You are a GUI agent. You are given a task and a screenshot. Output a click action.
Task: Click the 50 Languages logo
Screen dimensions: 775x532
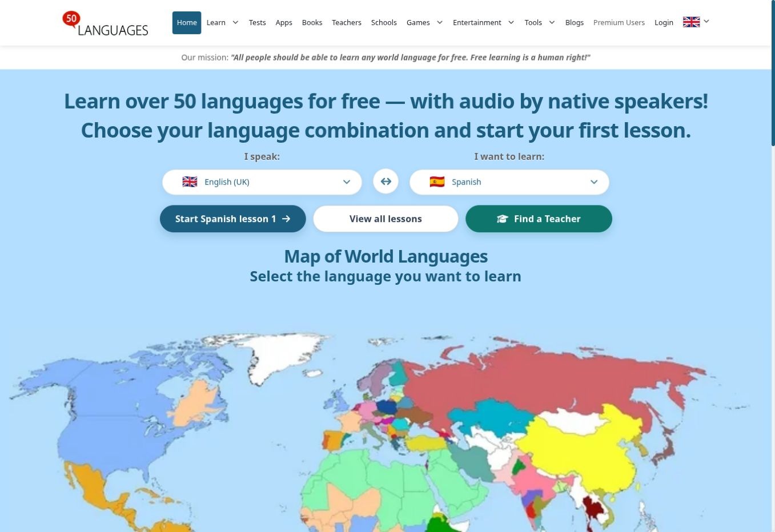(105, 23)
